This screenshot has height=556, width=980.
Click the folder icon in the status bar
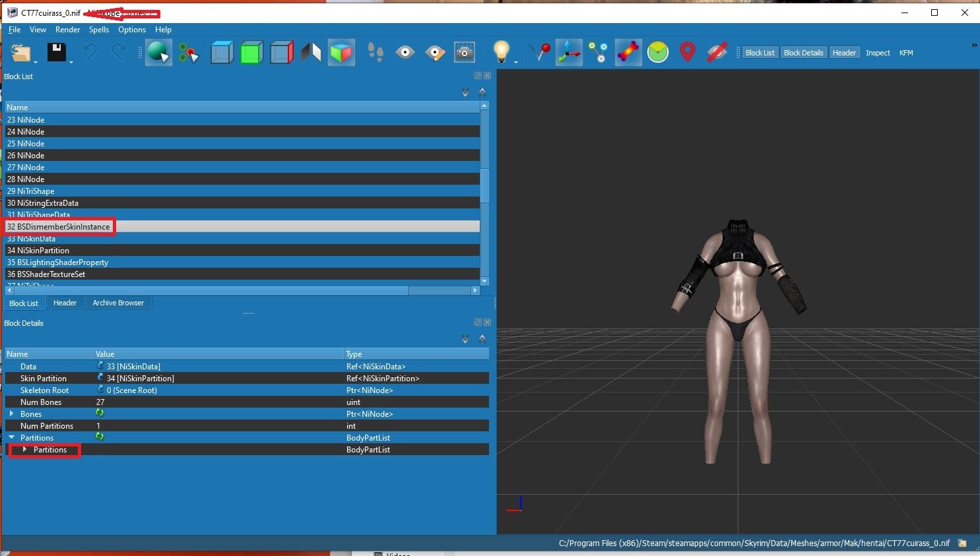(962, 543)
